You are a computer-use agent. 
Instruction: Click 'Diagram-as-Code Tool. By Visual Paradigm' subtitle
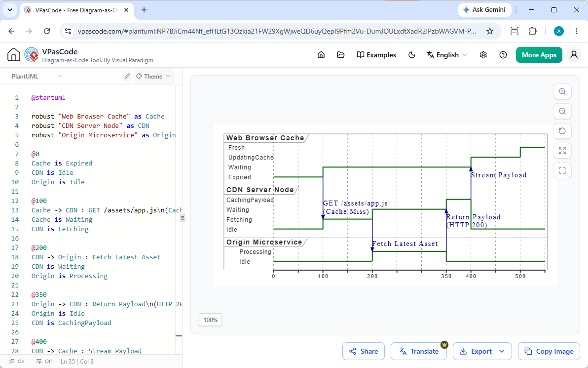[x=98, y=60]
